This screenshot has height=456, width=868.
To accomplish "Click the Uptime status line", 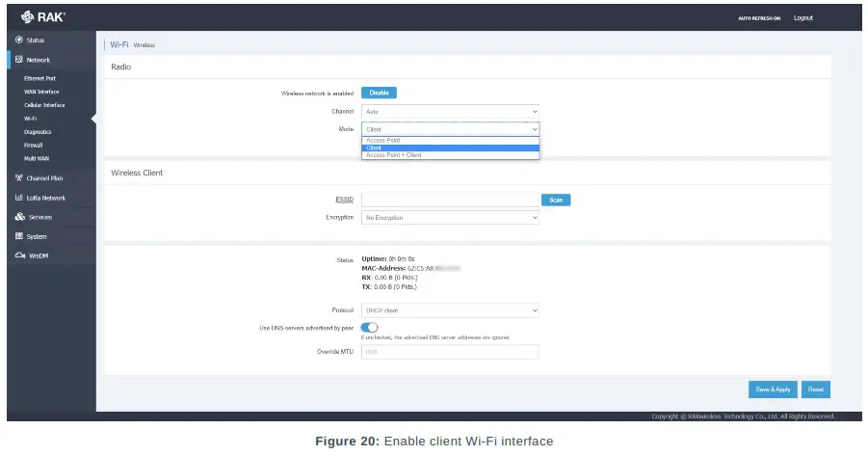I will [388, 258].
